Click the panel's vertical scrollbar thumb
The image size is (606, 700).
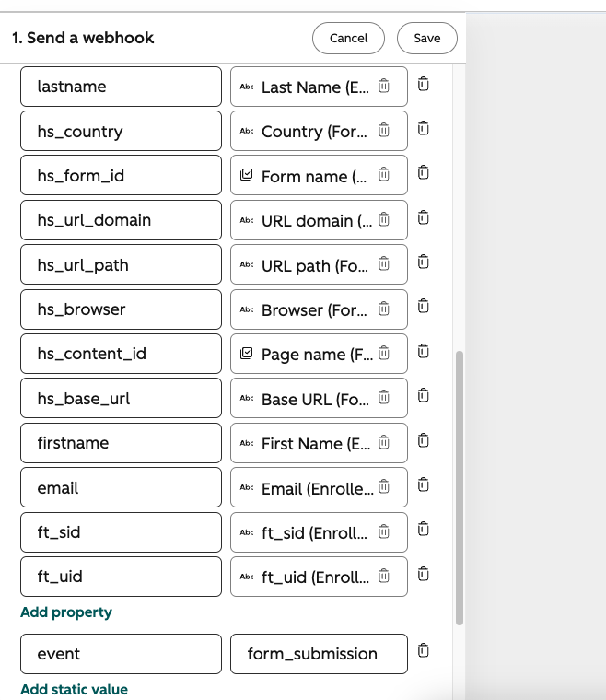460,488
